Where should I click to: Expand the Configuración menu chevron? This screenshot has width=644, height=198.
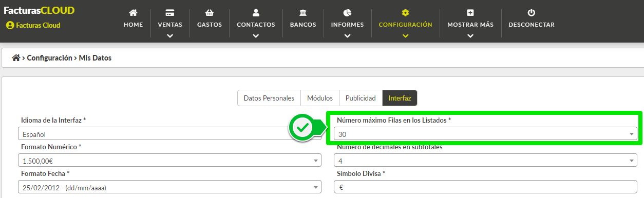tap(405, 36)
